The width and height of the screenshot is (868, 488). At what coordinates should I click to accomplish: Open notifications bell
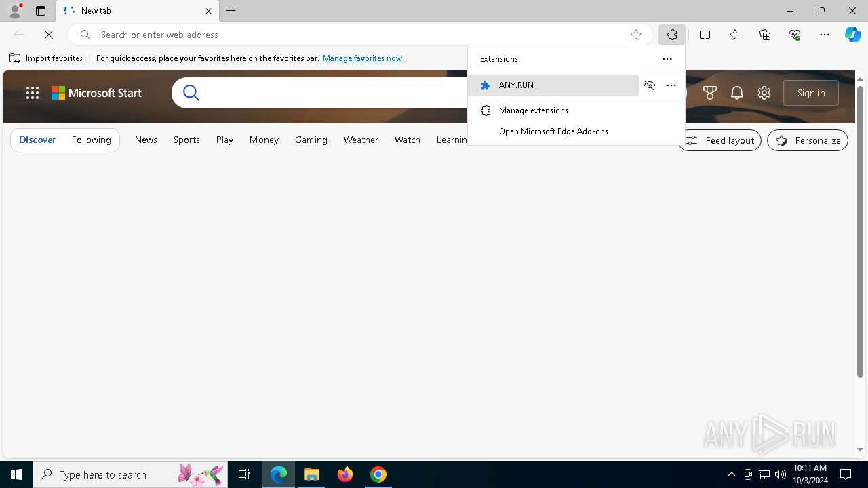pyautogui.click(x=737, y=93)
